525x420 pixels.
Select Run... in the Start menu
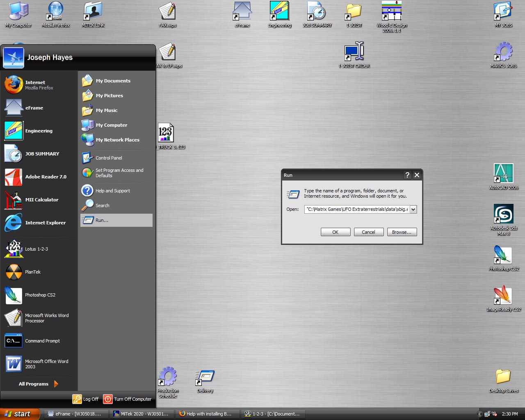(x=116, y=220)
